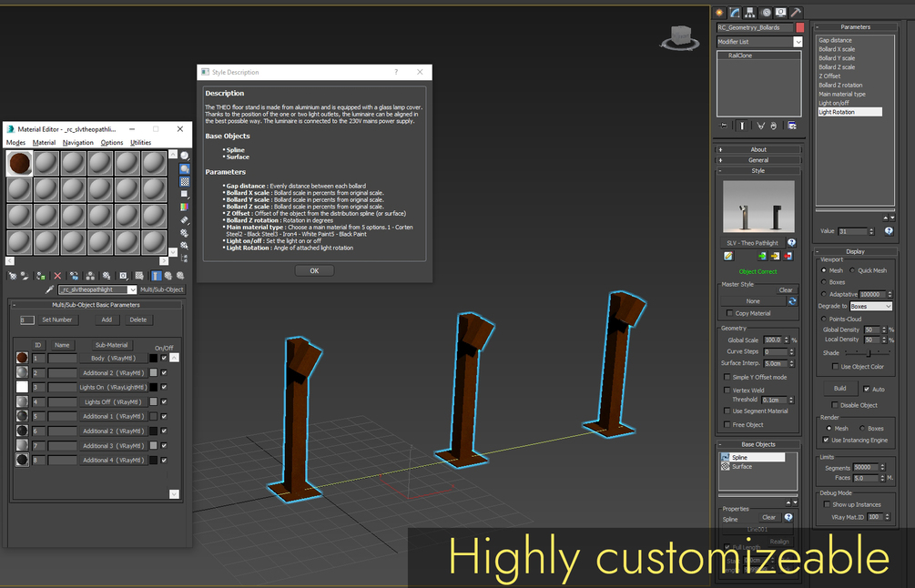Click Set Number button
915x588 pixels.
coord(56,319)
